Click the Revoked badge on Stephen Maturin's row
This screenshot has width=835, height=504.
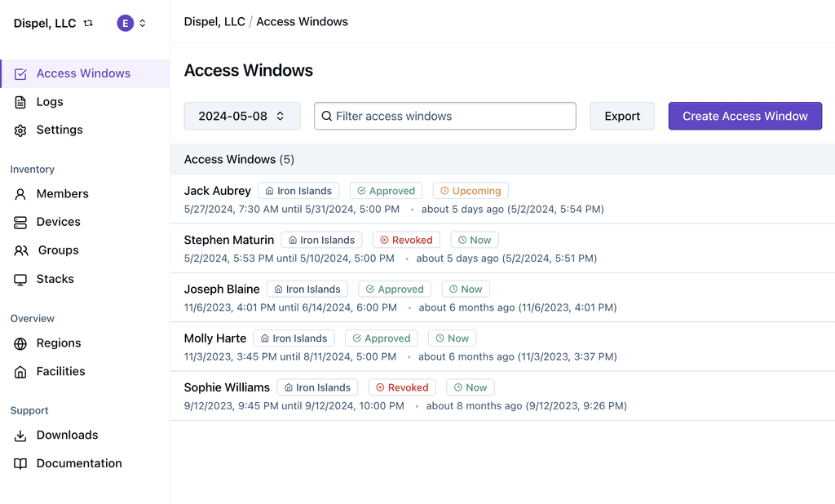pos(405,240)
